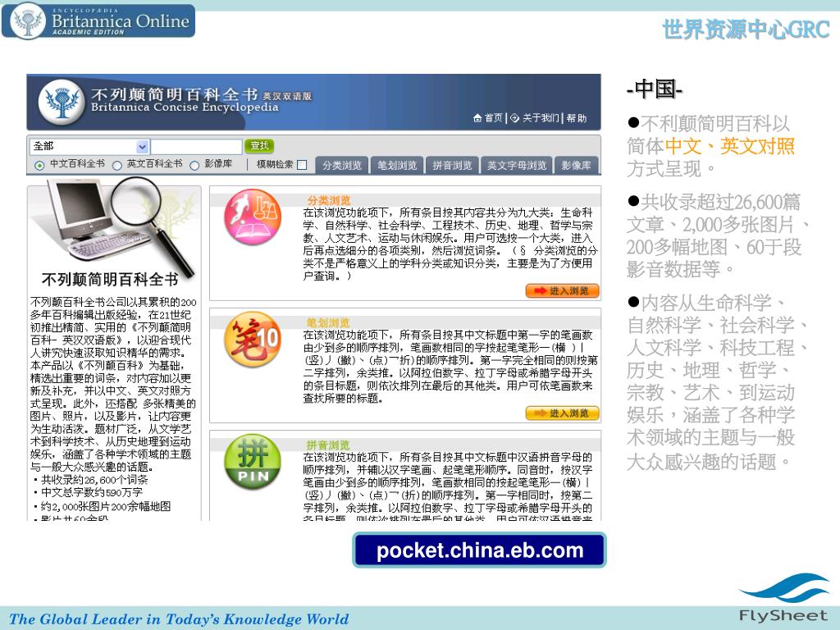Open the 首页 home link

pyautogui.click(x=493, y=118)
